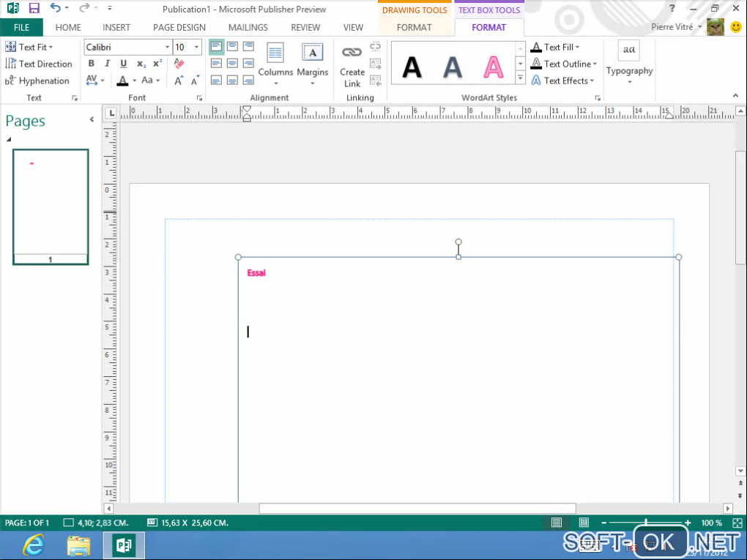Click Text Direction button

tap(39, 64)
